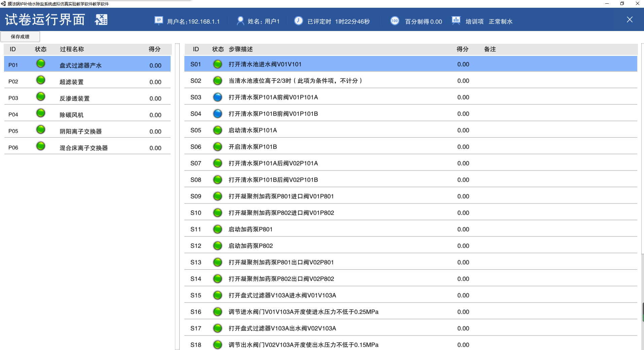Click the blue status light of step S03
The image size is (644, 350).
pyautogui.click(x=218, y=97)
